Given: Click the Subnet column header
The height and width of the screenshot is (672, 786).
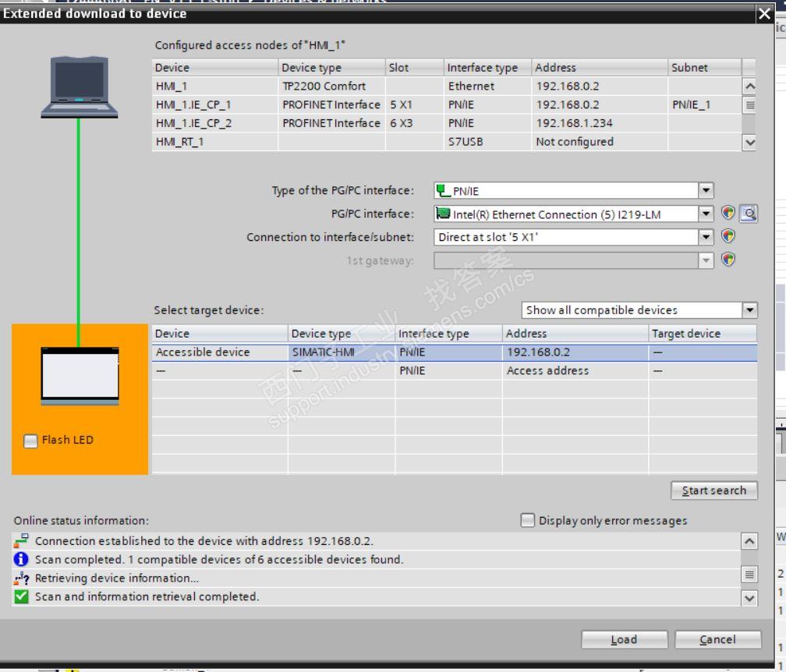Looking at the screenshot, I should pyautogui.click(x=704, y=68).
